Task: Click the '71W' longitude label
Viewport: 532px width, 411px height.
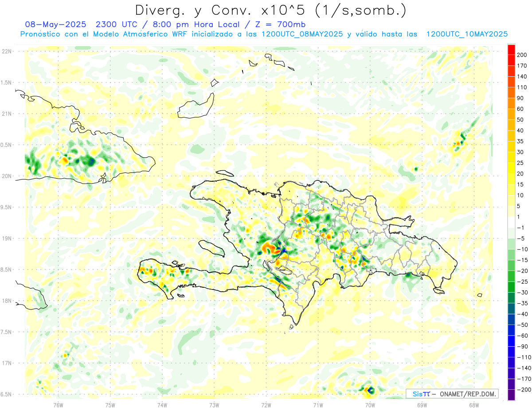Action: [318, 405]
